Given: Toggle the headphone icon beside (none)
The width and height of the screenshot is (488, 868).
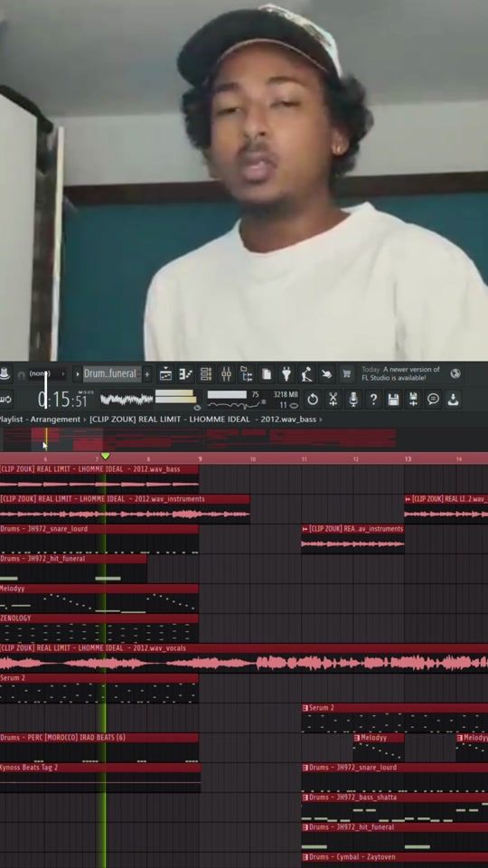Looking at the screenshot, I should pos(21,374).
